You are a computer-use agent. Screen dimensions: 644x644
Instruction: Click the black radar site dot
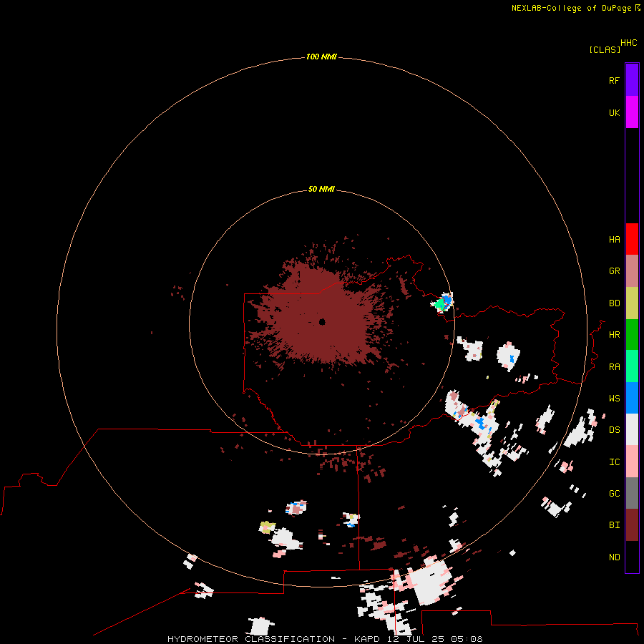(322, 322)
